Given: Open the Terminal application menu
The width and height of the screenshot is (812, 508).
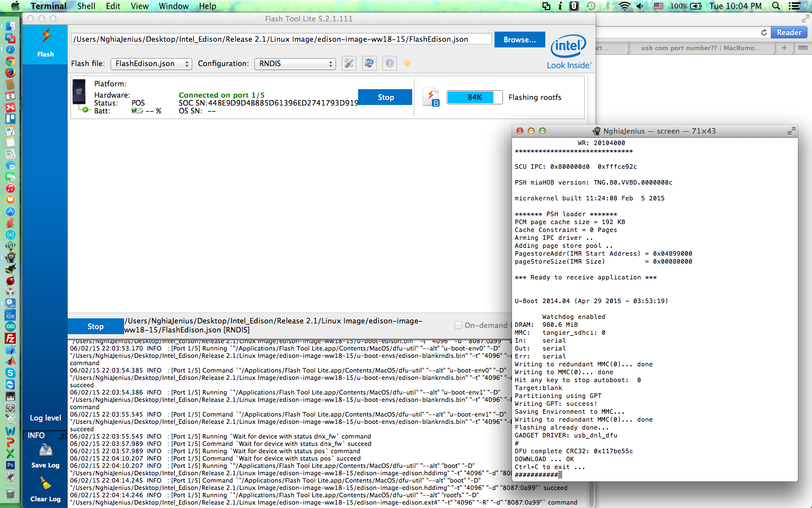Looking at the screenshot, I should coord(48,6).
